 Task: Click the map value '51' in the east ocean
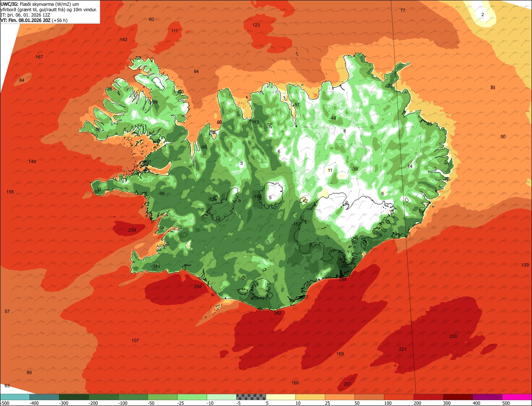(493, 88)
